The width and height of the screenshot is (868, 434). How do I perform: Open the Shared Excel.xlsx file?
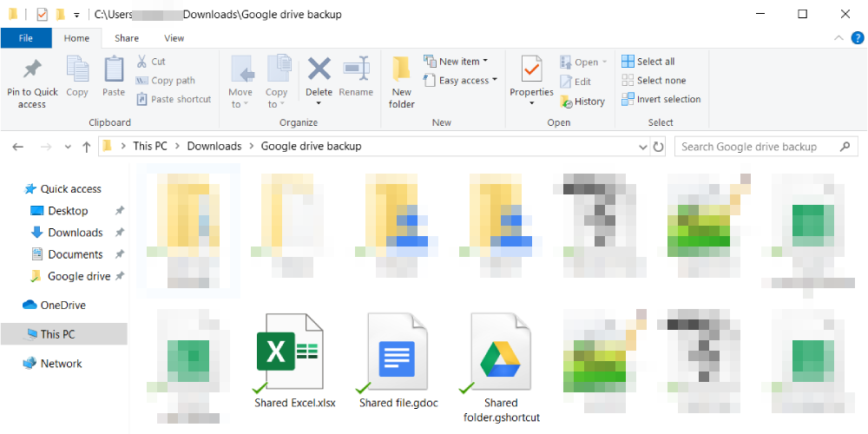pos(289,353)
